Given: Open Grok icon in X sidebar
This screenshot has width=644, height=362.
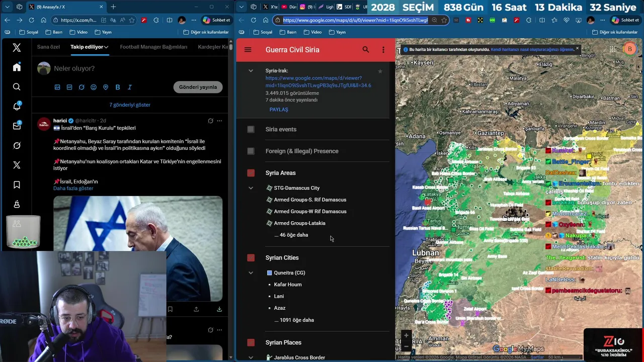Looking at the screenshot, I should tap(17, 145).
